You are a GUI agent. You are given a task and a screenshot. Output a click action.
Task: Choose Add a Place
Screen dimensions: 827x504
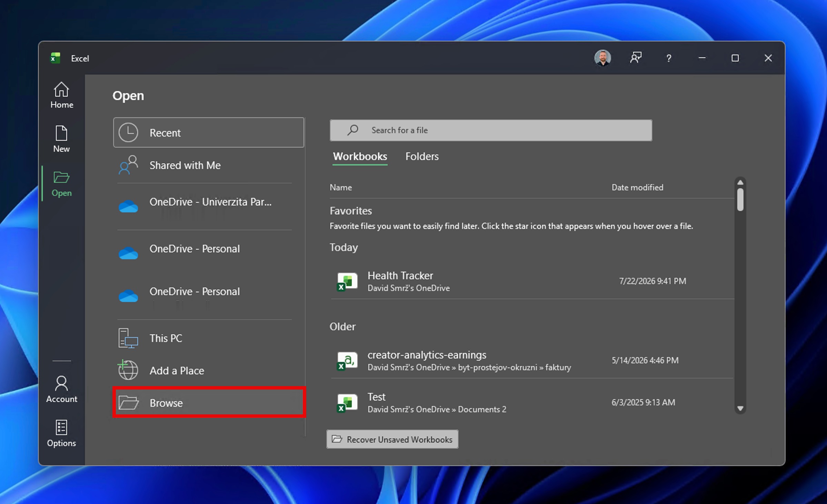[209, 370]
